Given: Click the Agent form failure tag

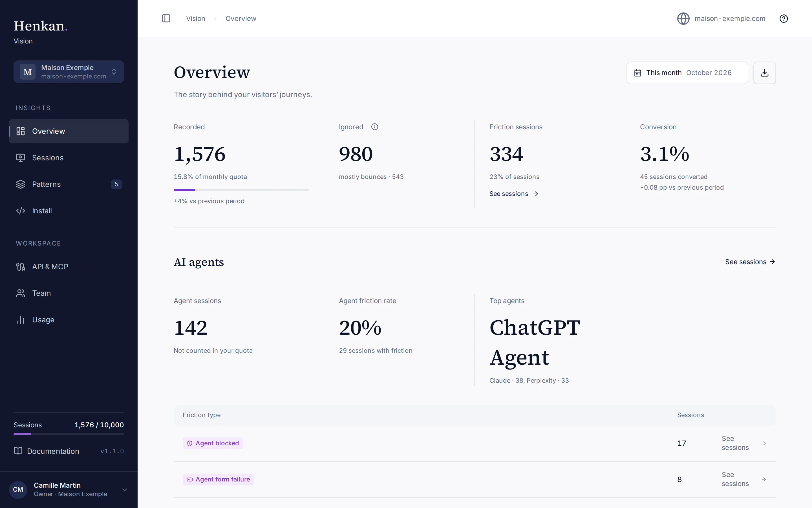Looking at the screenshot, I should coord(218,479).
